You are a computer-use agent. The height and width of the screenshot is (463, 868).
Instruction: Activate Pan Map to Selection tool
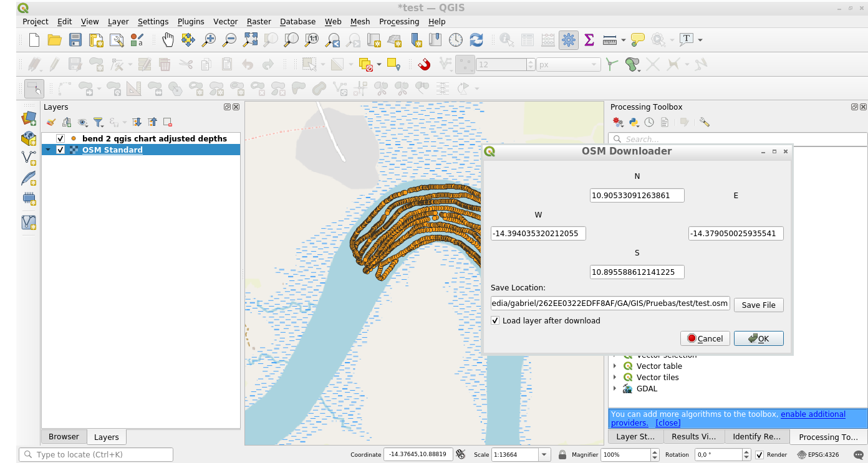(188, 40)
